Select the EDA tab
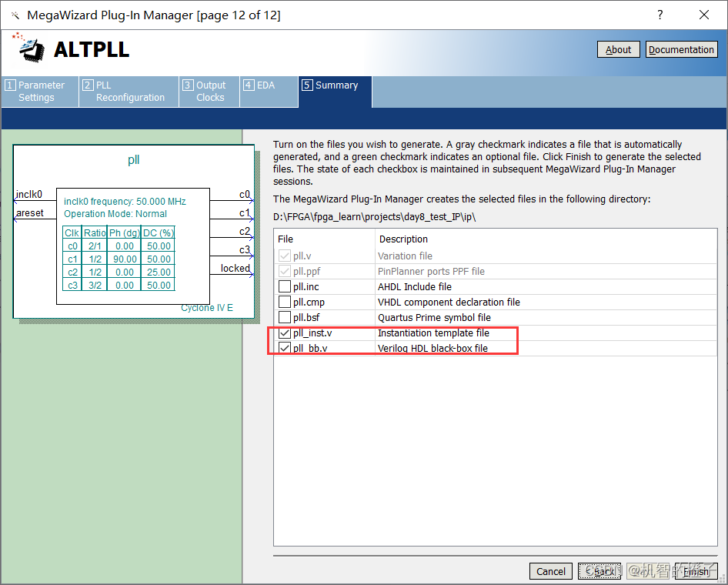The image size is (728, 585). [x=269, y=92]
